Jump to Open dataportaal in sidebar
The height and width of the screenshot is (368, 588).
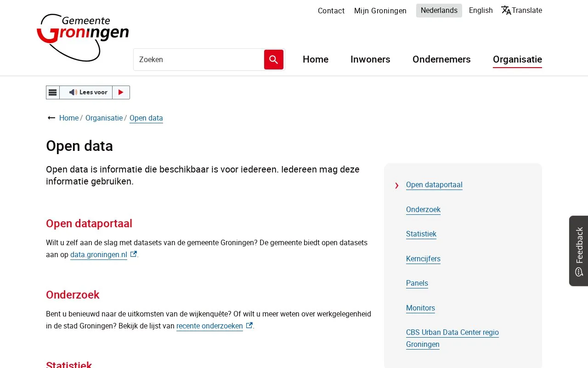click(434, 185)
